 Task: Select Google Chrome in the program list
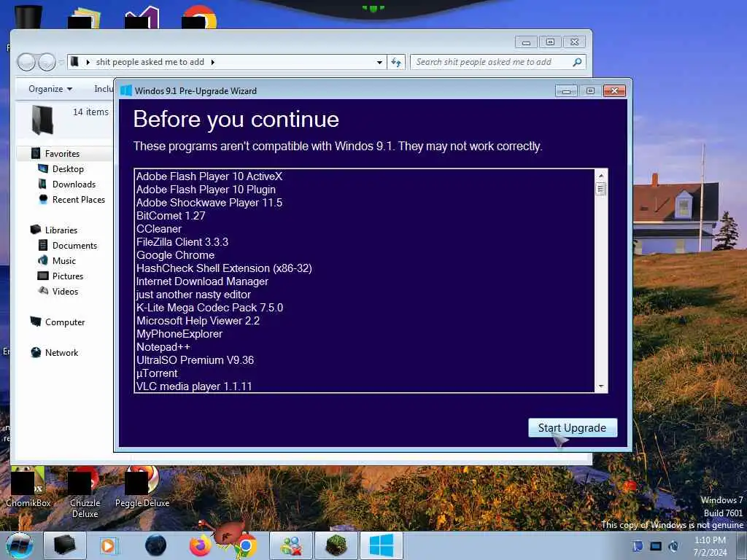pos(175,255)
